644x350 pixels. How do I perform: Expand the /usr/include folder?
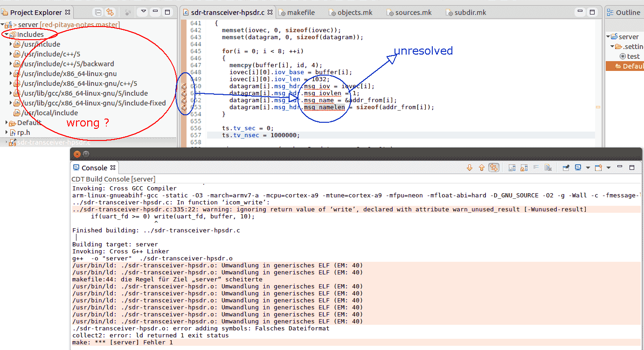11,44
